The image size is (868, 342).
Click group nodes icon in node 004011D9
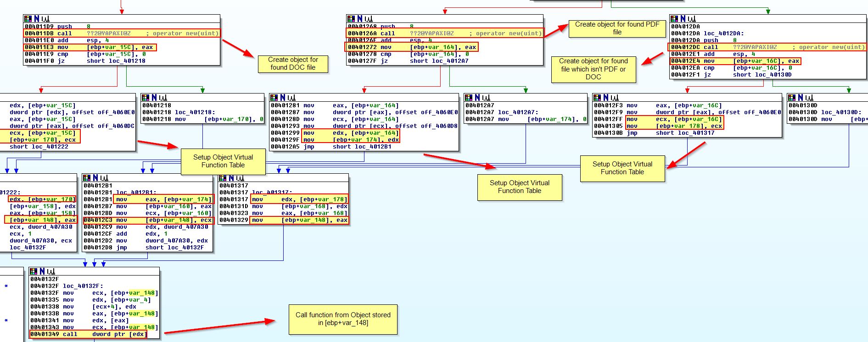coord(45,19)
